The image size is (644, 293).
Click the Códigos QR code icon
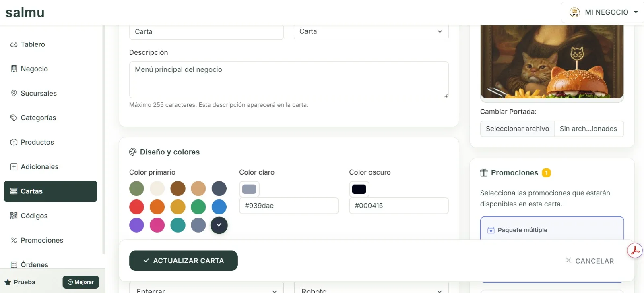coord(14,216)
